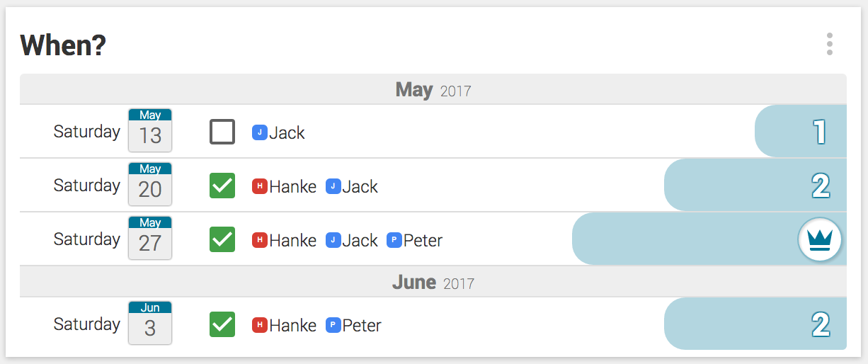Click Peter's avatar badge on May 27

pos(394,240)
